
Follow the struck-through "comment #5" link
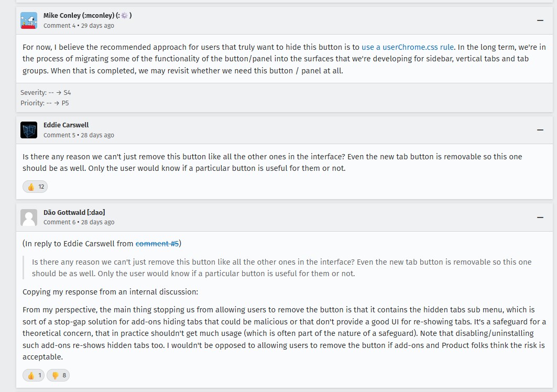(x=157, y=244)
